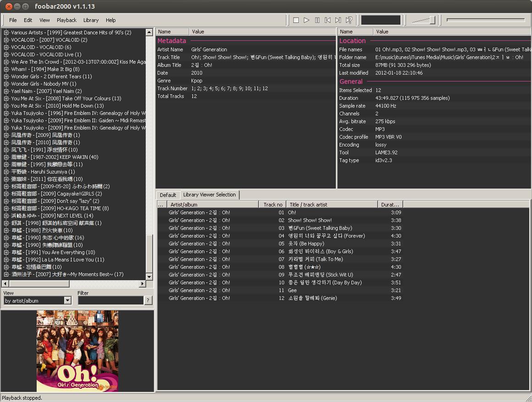Expand Wonder Girls 2 Different Tears node
This screenshot has width=532, height=402.
click(x=6, y=76)
